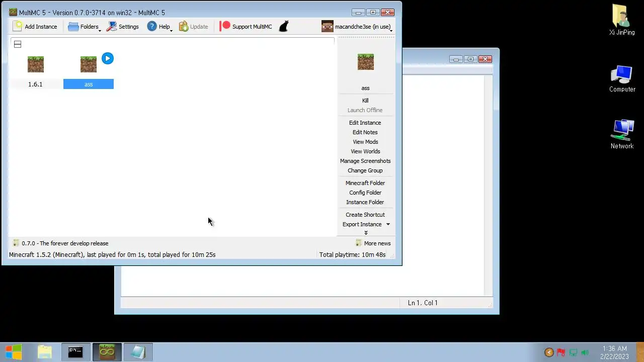Collapse the instance group toggle
Viewport: 644px width, 362px height.
18,44
